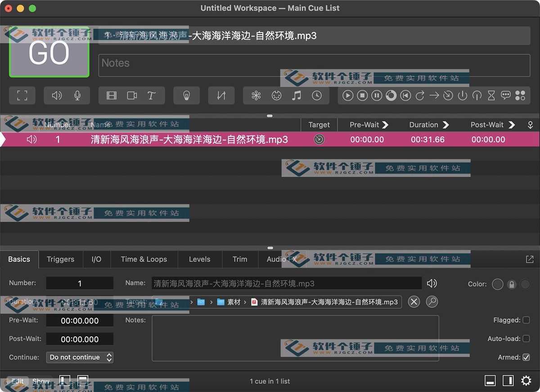Pick a color for the cue
This screenshot has height=392, width=540.
point(497,284)
